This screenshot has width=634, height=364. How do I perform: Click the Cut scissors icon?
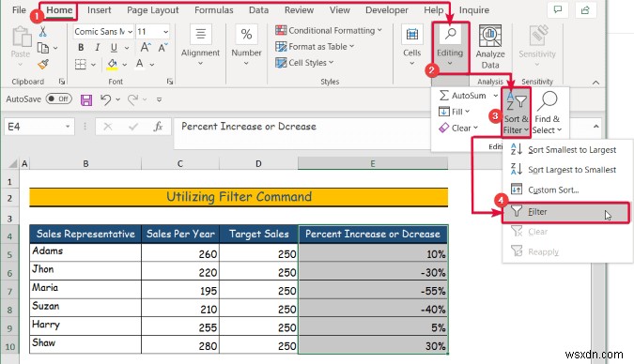[42, 32]
